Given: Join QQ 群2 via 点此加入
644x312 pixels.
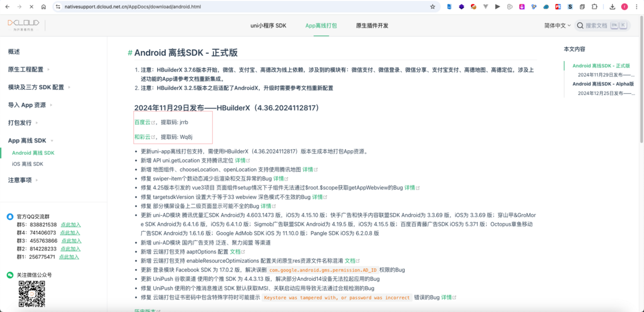Looking at the screenshot, I should pyautogui.click(x=71, y=249).
